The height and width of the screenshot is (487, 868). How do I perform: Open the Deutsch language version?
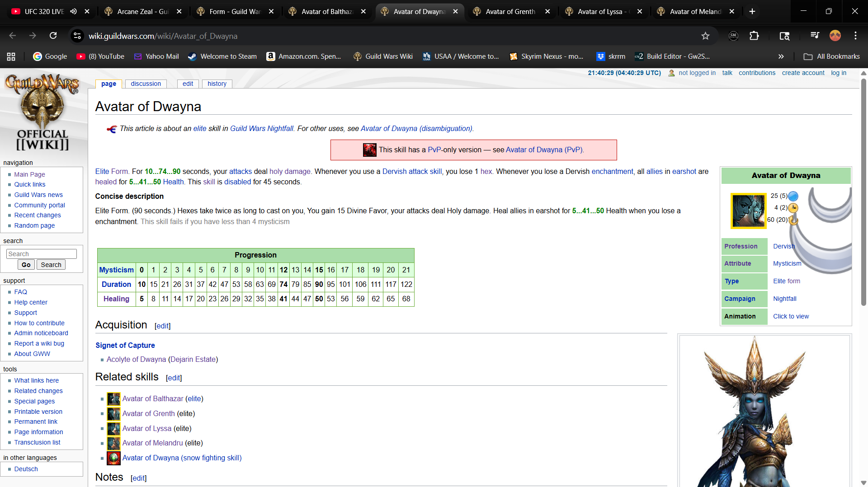[26, 469]
